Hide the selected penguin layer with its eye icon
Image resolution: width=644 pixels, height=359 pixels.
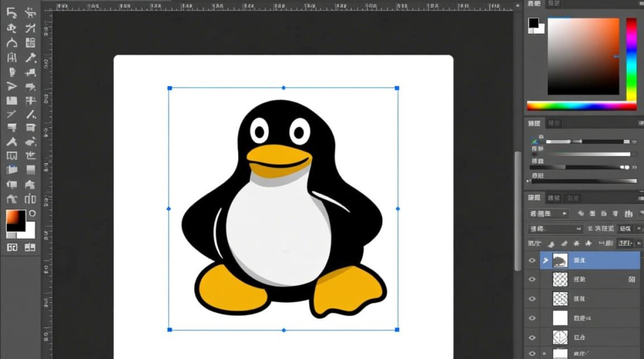(x=532, y=260)
